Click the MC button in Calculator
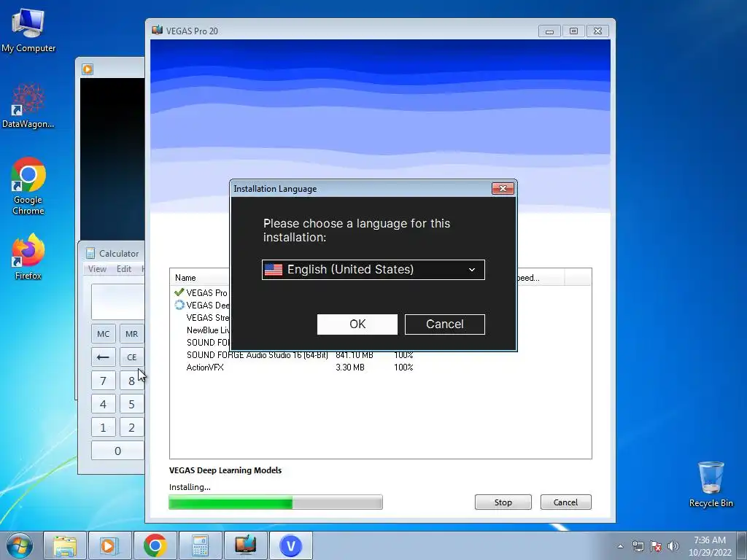Viewport: 747px width, 560px height. [104, 334]
